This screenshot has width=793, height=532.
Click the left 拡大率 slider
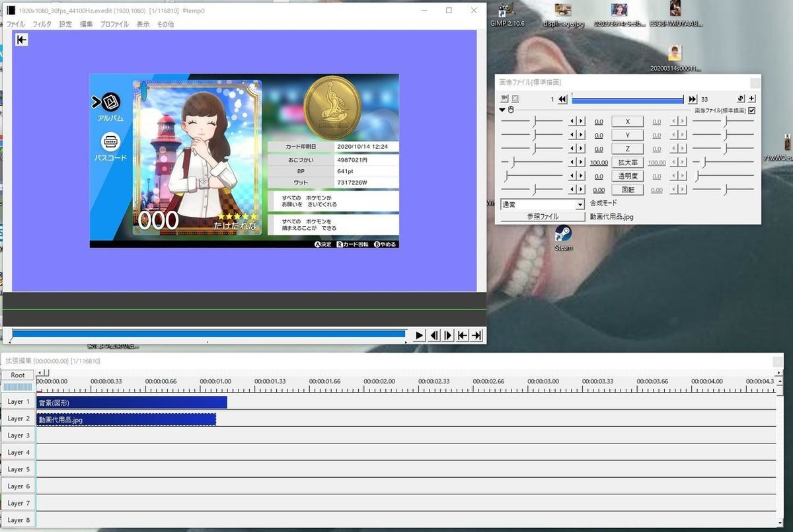coord(532,163)
